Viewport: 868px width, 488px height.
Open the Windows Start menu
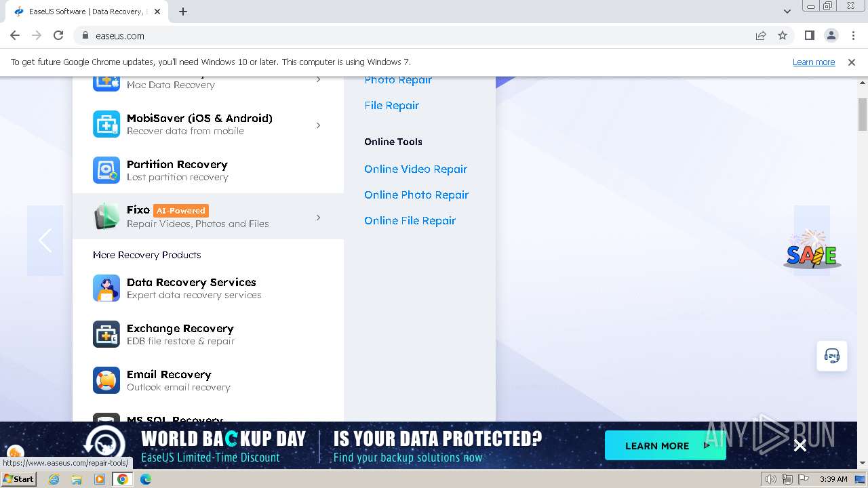point(19,479)
